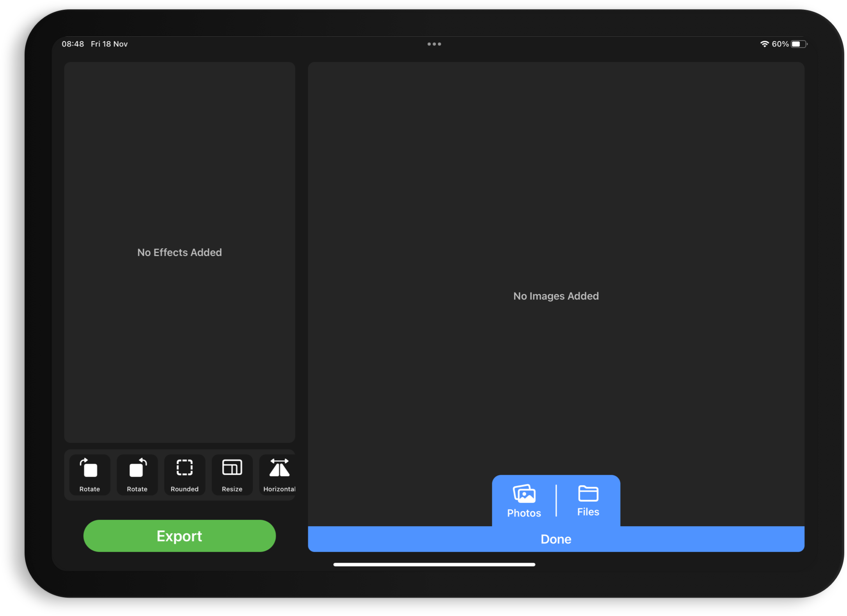This screenshot has width=847, height=616.
Task: Import images from Photos
Action: (524, 501)
